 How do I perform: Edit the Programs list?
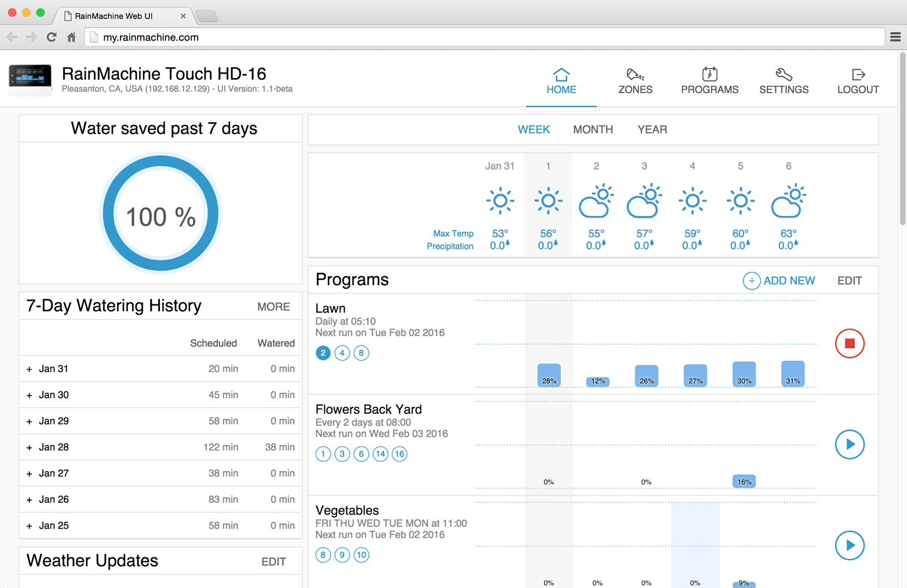pyautogui.click(x=850, y=281)
